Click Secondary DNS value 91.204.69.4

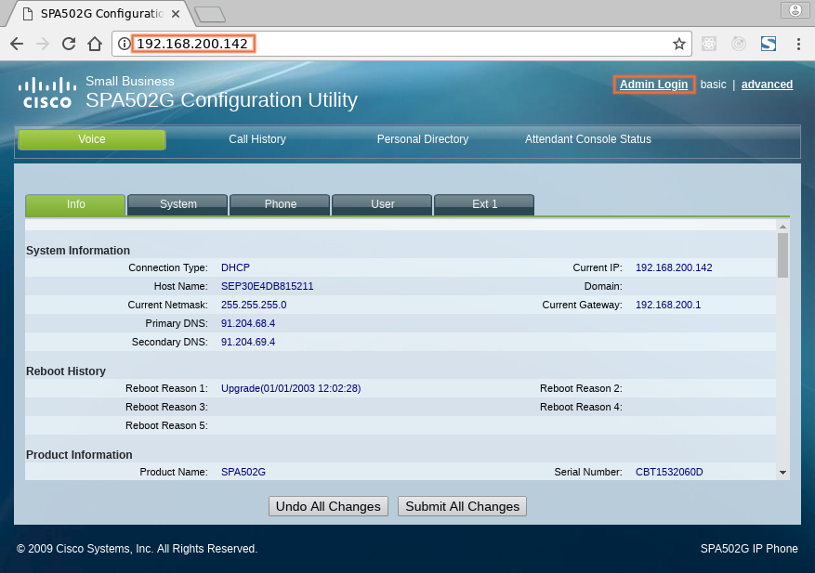click(x=248, y=342)
